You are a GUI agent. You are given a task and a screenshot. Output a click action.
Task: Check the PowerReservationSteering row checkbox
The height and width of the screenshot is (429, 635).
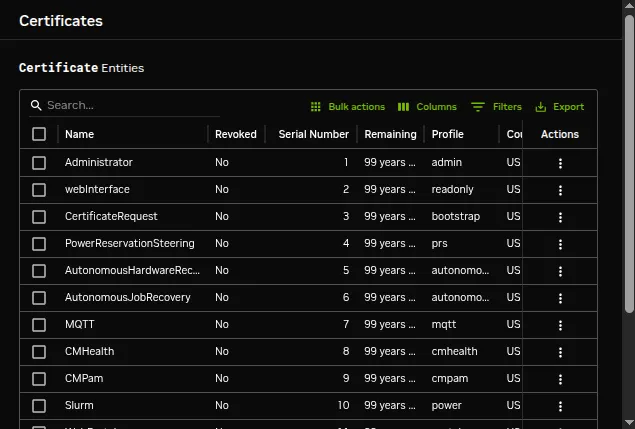[x=39, y=244]
